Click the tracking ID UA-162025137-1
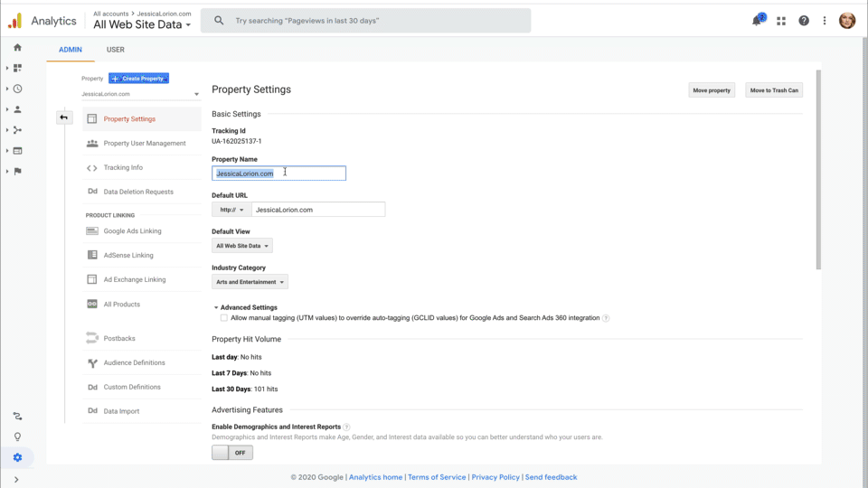Viewport: 868px width, 488px height. [236, 141]
